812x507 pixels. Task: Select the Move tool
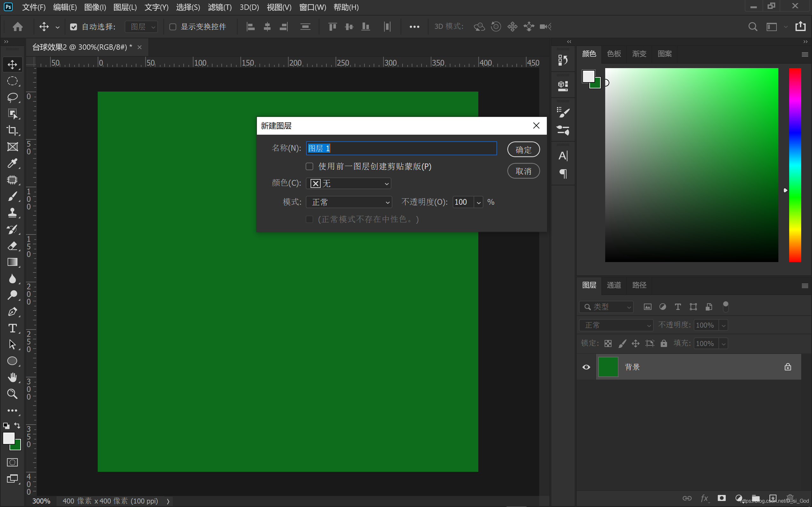pyautogui.click(x=12, y=64)
